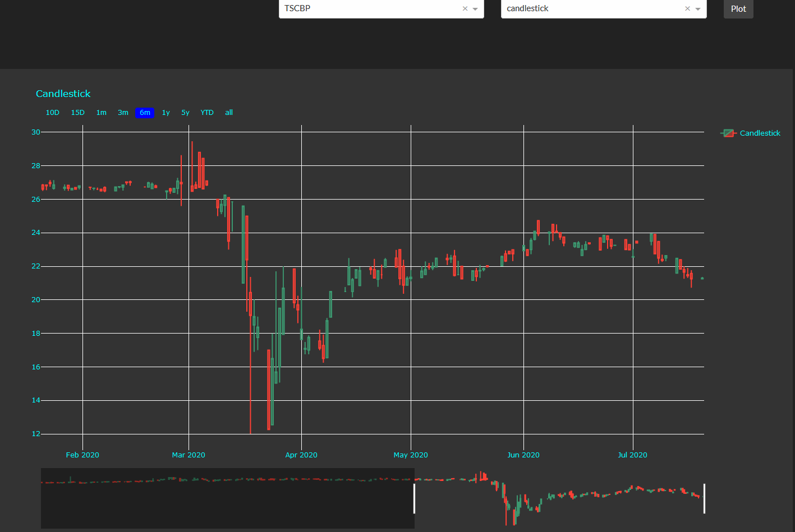Click the Mar 2020 axis label
Viewport: 795px width, 532px height.
pos(189,455)
